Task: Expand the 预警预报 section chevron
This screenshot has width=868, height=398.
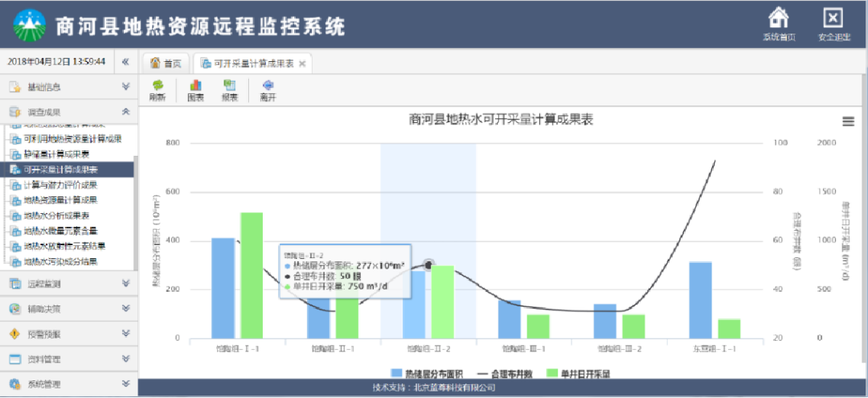Action: (x=125, y=334)
